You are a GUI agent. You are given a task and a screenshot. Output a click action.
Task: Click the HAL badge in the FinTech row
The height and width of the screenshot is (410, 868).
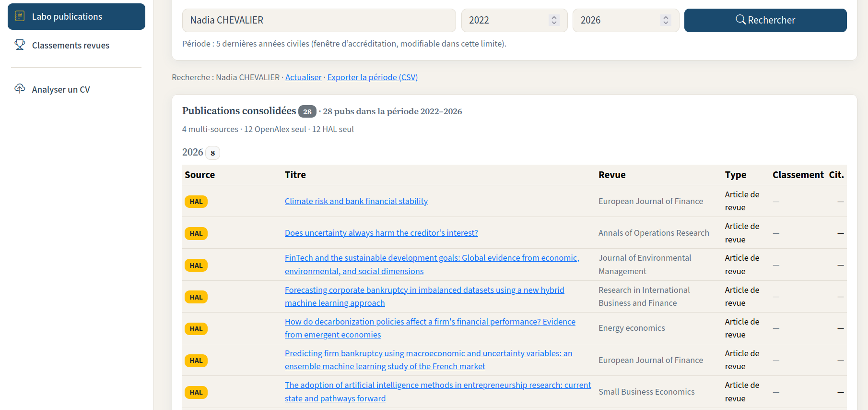point(196,265)
